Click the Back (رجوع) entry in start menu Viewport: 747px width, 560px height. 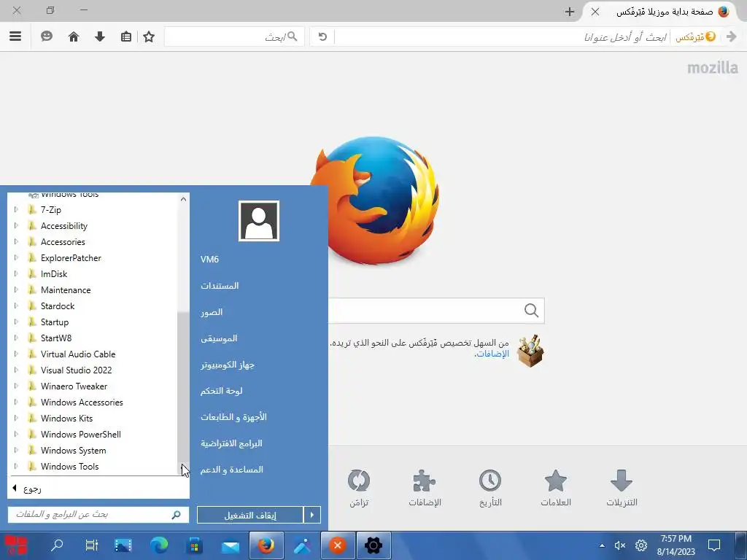(98, 489)
